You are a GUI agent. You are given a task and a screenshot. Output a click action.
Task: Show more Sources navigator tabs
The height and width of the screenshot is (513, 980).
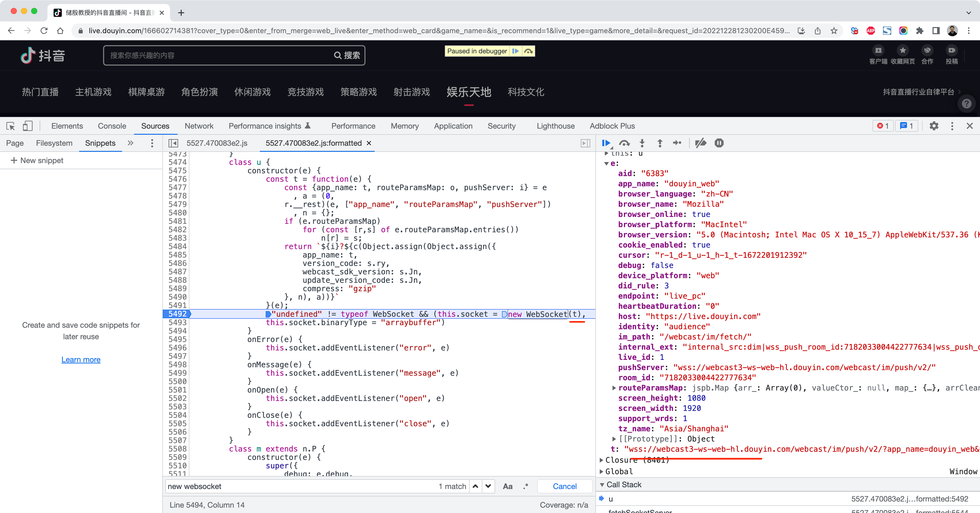[x=130, y=143]
